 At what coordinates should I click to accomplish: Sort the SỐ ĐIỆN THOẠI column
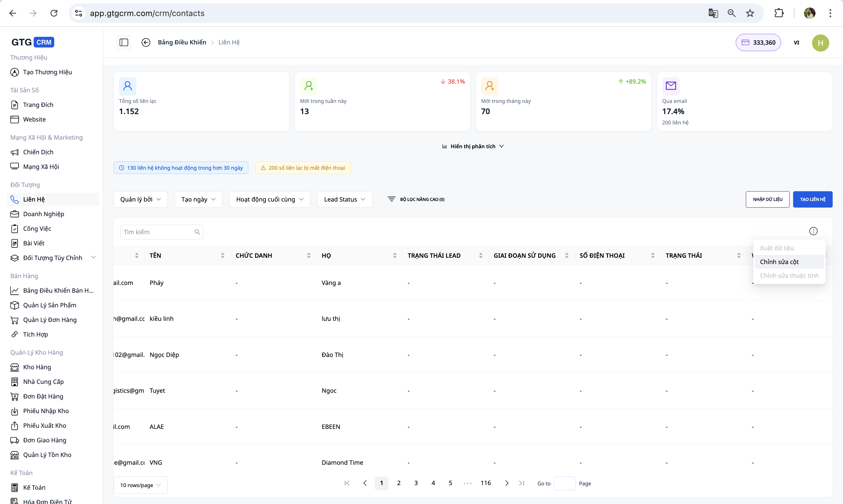(x=652, y=255)
